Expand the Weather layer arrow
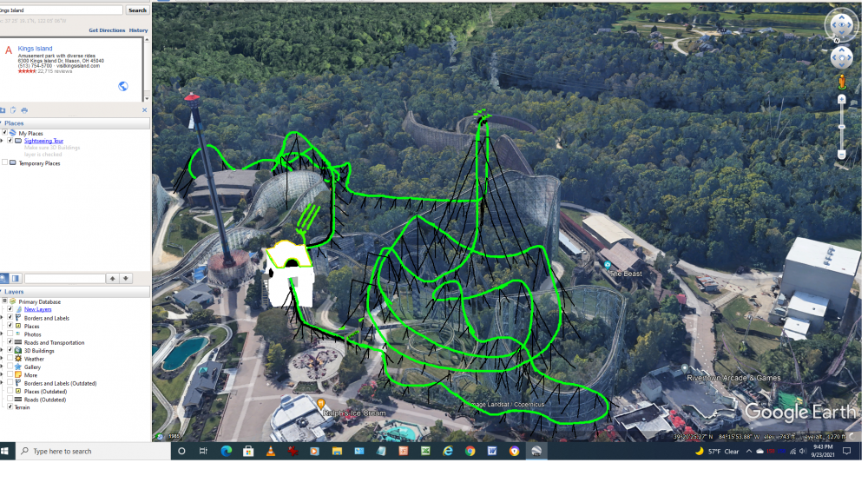Viewport: 868px width, 489px height. 2,359
